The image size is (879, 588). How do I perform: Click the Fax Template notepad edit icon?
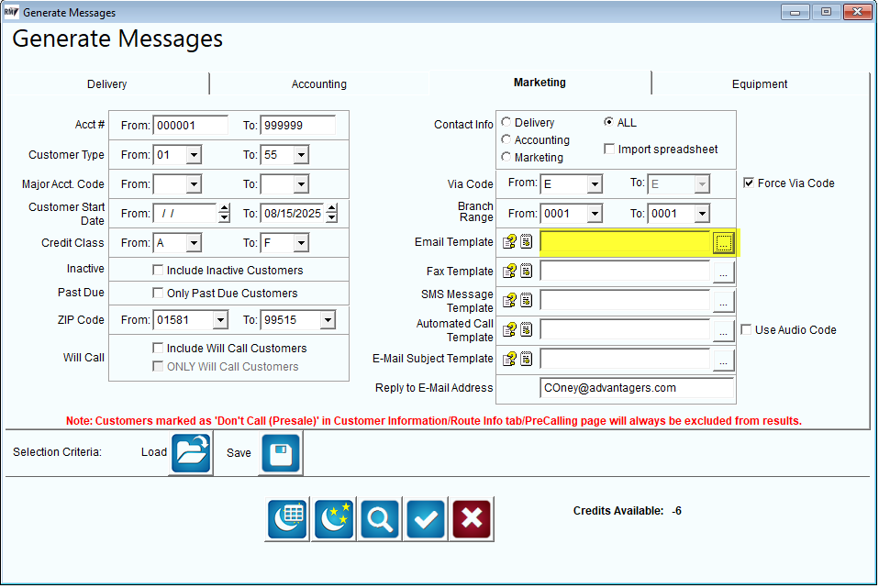point(527,272)
